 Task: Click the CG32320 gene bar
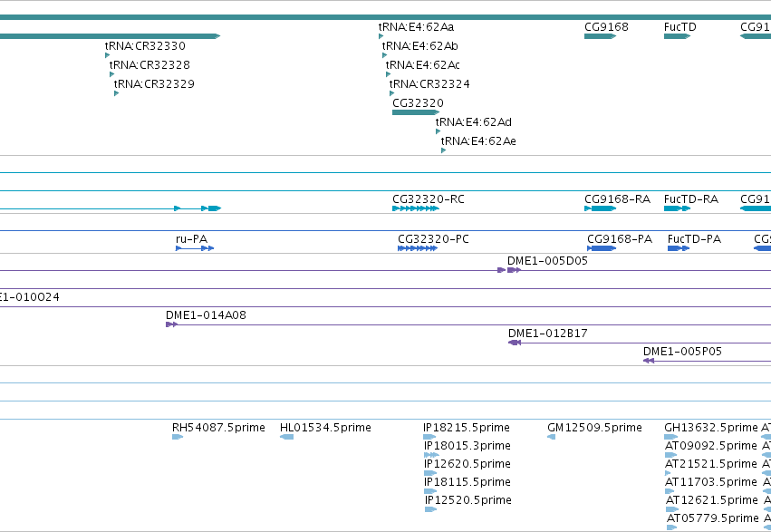416,112
